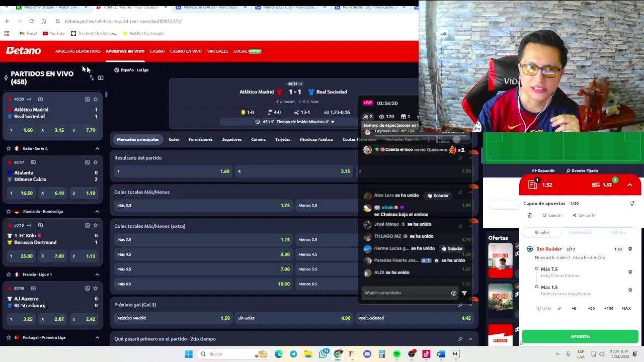Image resolution: width=644 pixels, height=362 pixels.
Task: Click Añadir comentario chat field
Action: (405, 293)
